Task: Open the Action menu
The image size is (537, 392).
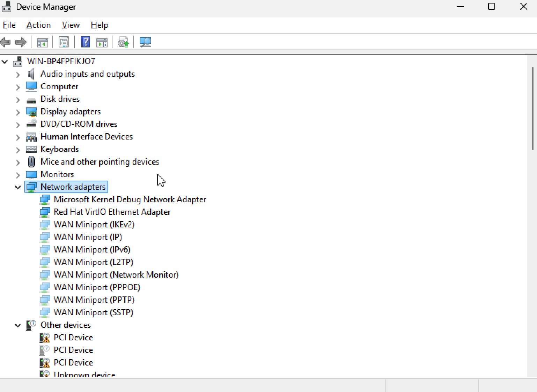Action: [x=39, y=25]
